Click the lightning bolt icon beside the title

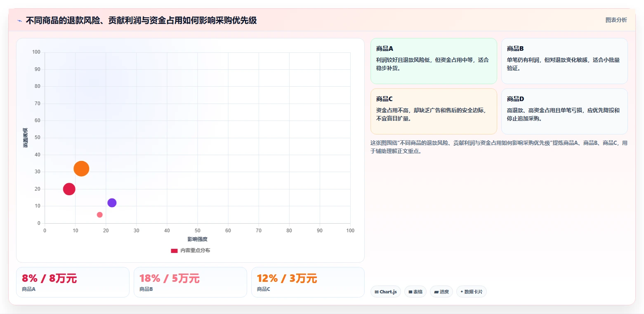point(19,21)
